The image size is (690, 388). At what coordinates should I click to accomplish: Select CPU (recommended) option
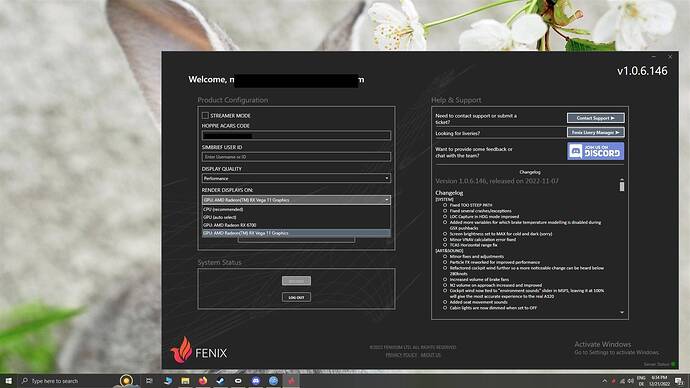tap(296, 209)
